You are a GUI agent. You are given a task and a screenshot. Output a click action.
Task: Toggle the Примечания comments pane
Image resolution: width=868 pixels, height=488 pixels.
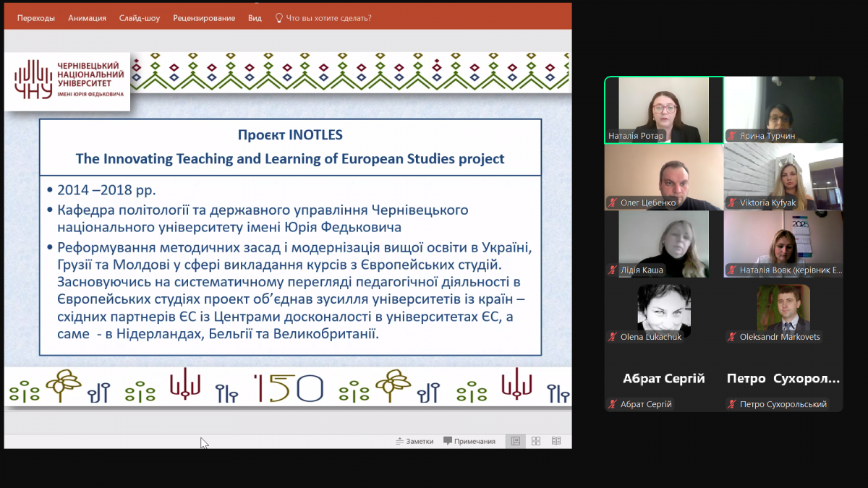[x=469, y=441]
